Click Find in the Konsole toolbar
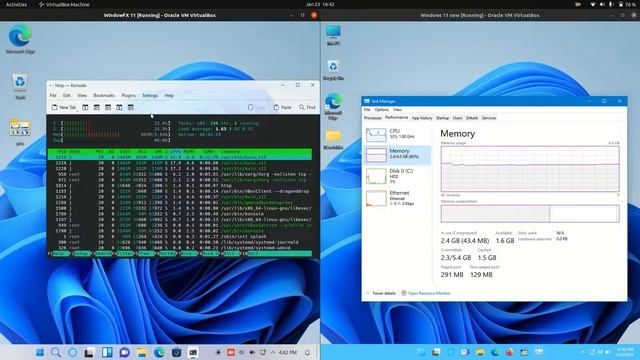The image size is (640, 360). coord(307,107)
